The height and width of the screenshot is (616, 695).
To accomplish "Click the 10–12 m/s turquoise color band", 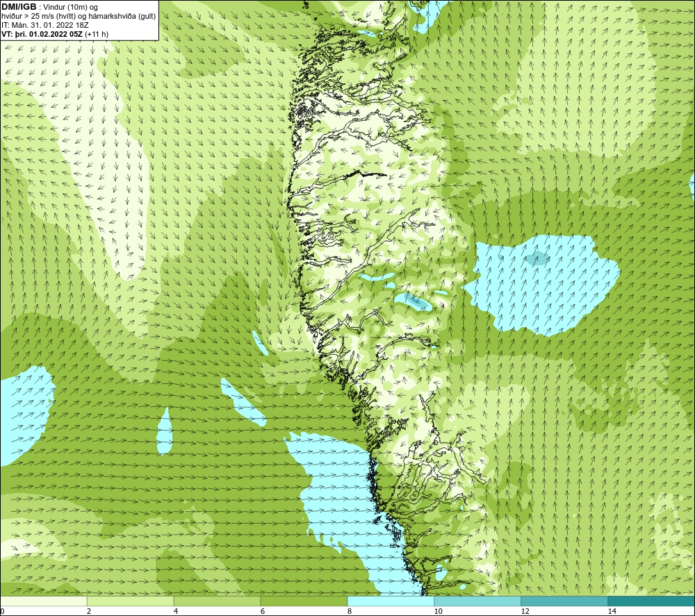I will 478,601.
